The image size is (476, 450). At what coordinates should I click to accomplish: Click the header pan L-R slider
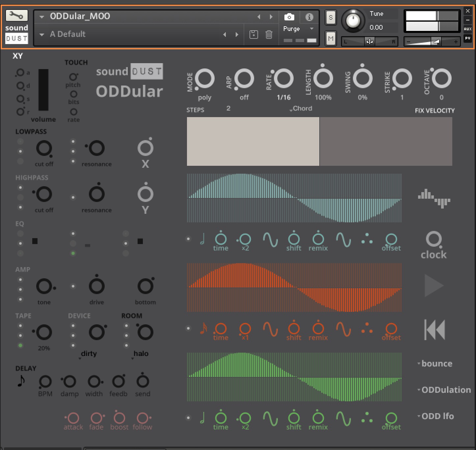pyautogui.click(x=369, y=41)
